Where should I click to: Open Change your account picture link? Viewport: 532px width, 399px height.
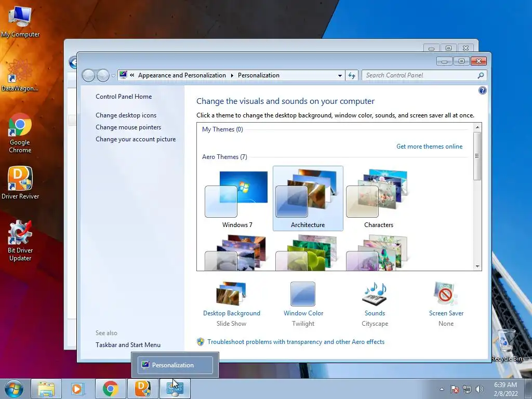[136, 139]
